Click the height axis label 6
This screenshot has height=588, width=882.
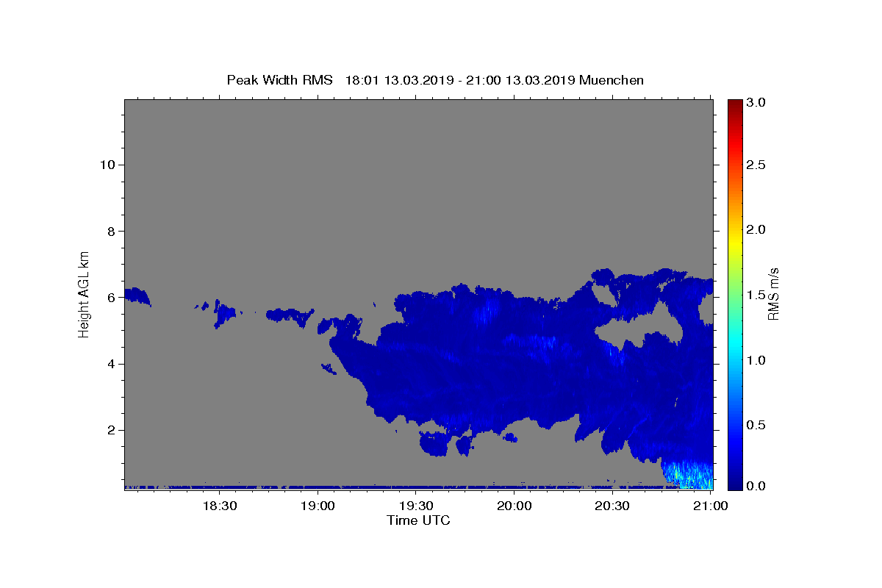pos(111,298)
